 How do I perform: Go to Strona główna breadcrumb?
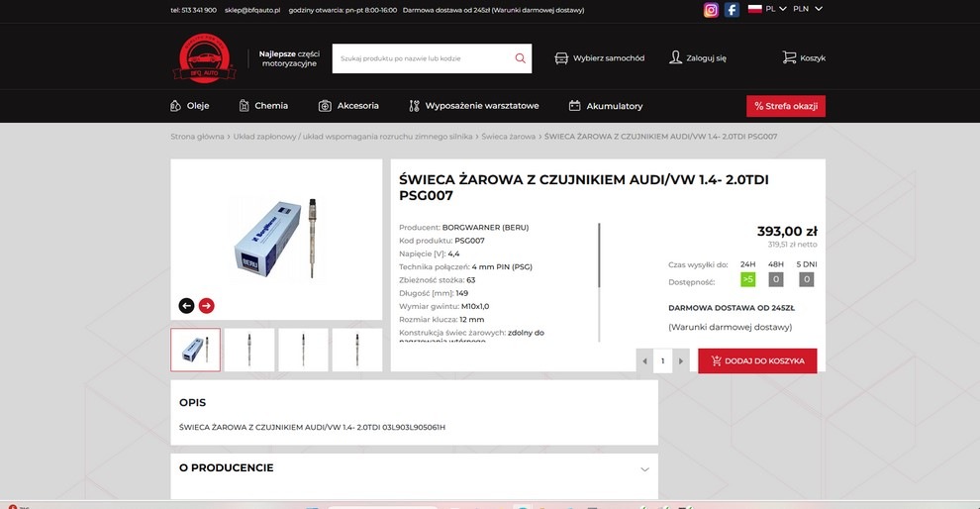click(x=197, y=137)
